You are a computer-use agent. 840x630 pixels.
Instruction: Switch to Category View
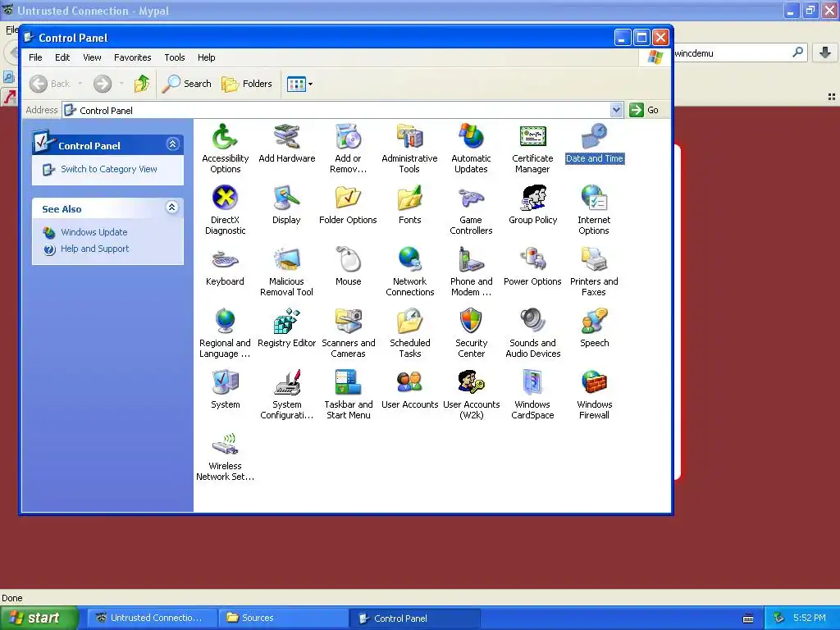109,169
